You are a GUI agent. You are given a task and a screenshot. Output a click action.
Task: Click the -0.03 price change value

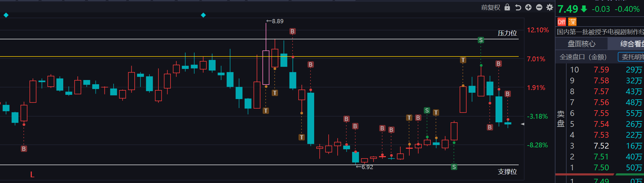[601, 9]
